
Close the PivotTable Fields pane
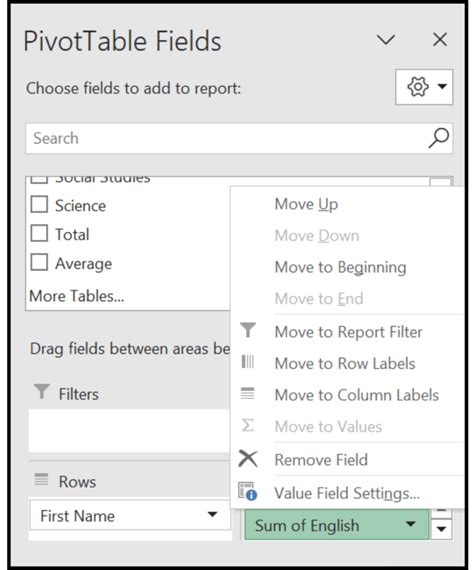click(x=440, y=39)
